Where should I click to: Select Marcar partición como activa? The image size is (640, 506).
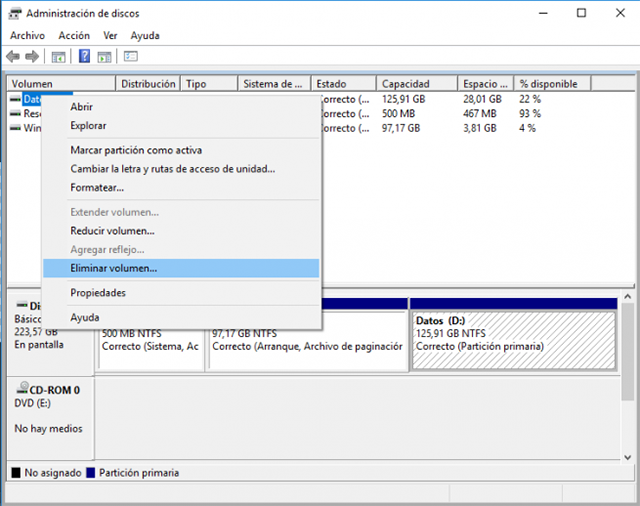180,150
